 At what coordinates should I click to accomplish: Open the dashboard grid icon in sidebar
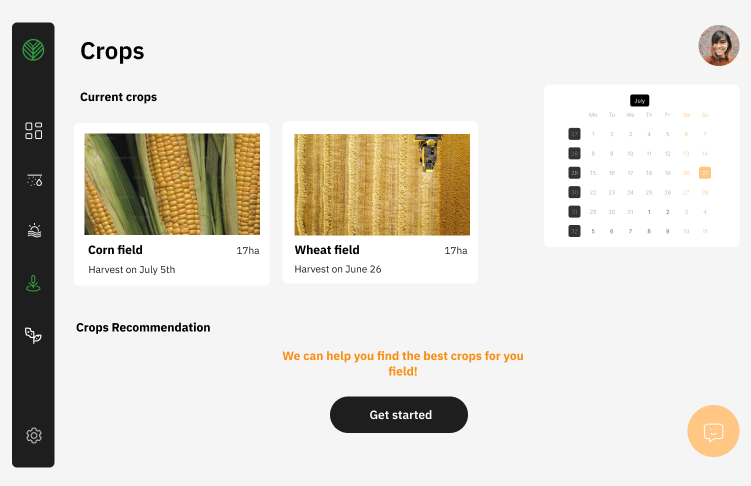click(x=34, y=131)
